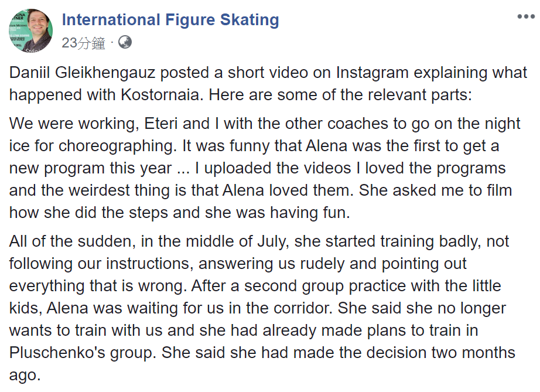This screenshot has height=392, width=540.
Task: Open the International Figure Skating profile picture
Action: click(30, 30)
